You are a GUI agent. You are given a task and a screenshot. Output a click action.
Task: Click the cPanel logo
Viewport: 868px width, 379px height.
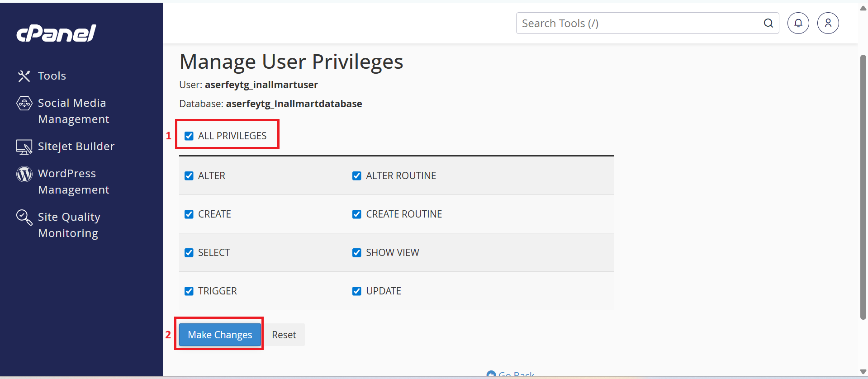click(x=56, y=33)
